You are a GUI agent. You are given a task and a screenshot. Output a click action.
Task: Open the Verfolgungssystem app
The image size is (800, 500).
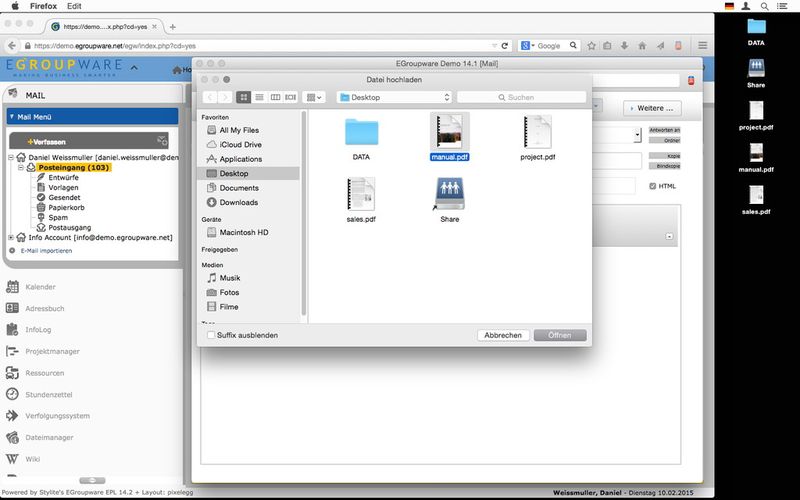tap(58, 416)
